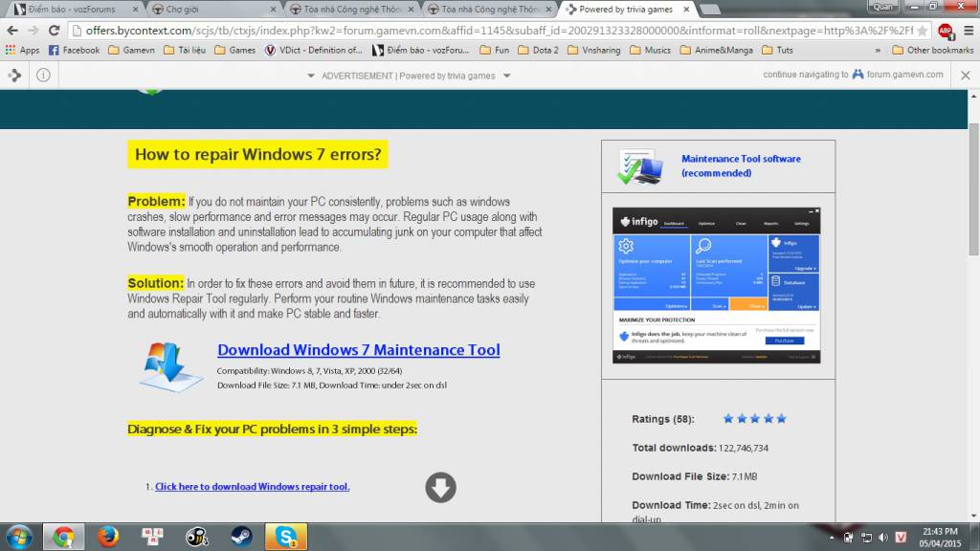
Task: Click the network tray icon
Action: coord(866,538)
